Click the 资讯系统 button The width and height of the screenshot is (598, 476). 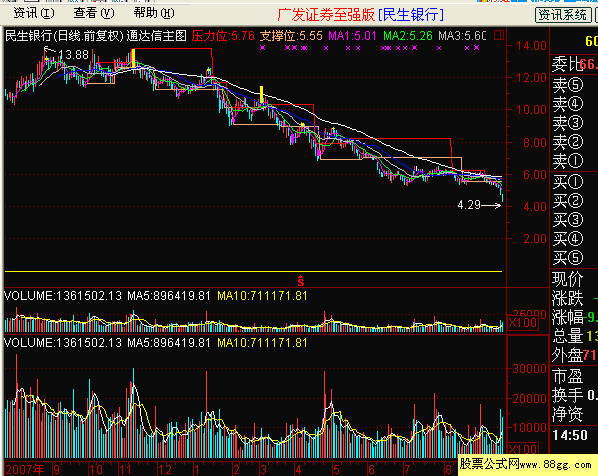tap(563, 15)
